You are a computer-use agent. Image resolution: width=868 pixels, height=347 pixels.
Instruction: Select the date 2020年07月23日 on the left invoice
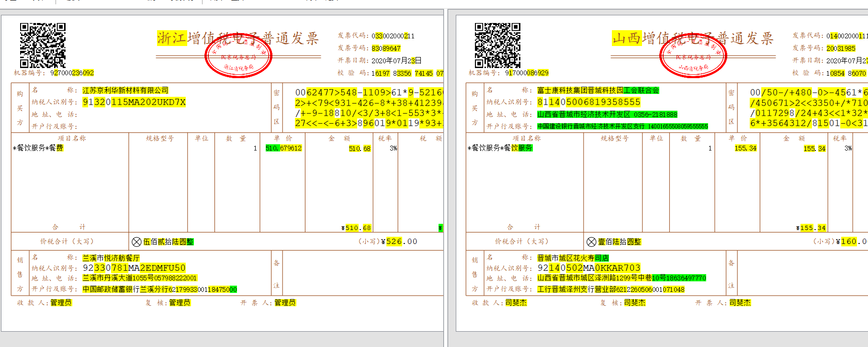pos(396,61)
